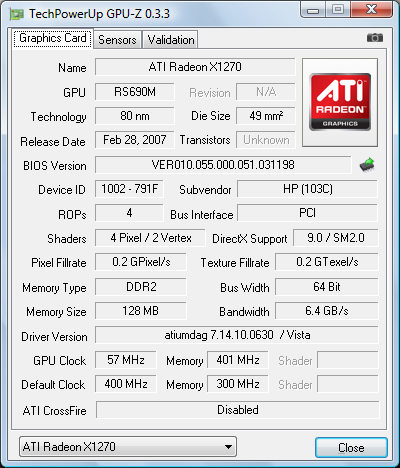Viewport: 400px width, 468px height.
Task: Close the window with the red X
Action: (371, 9)
